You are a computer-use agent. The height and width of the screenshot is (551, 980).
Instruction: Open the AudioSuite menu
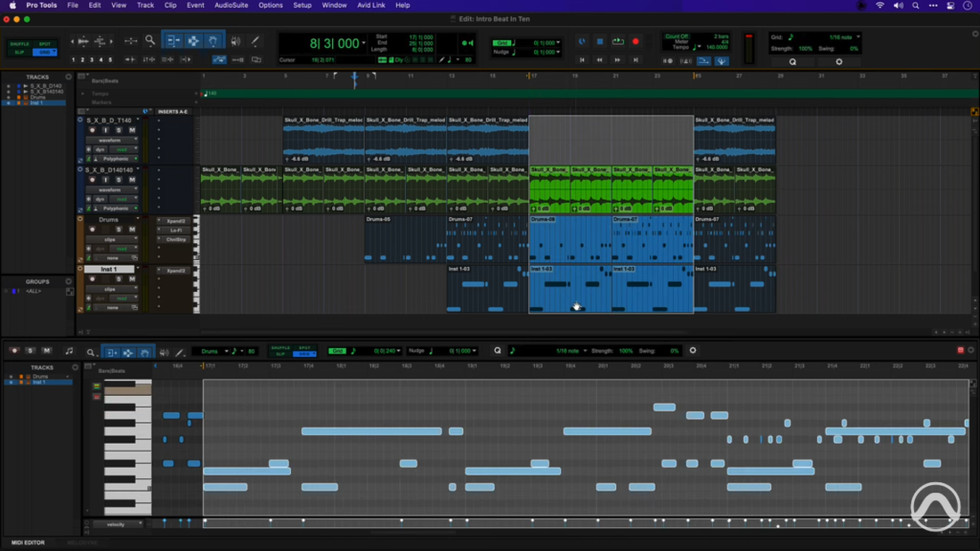tap(231, 5)
